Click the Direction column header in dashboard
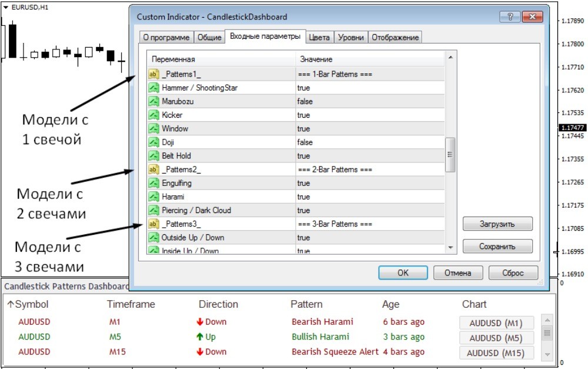The height and width of the screenshot is (369, 588). coord(218,304)
